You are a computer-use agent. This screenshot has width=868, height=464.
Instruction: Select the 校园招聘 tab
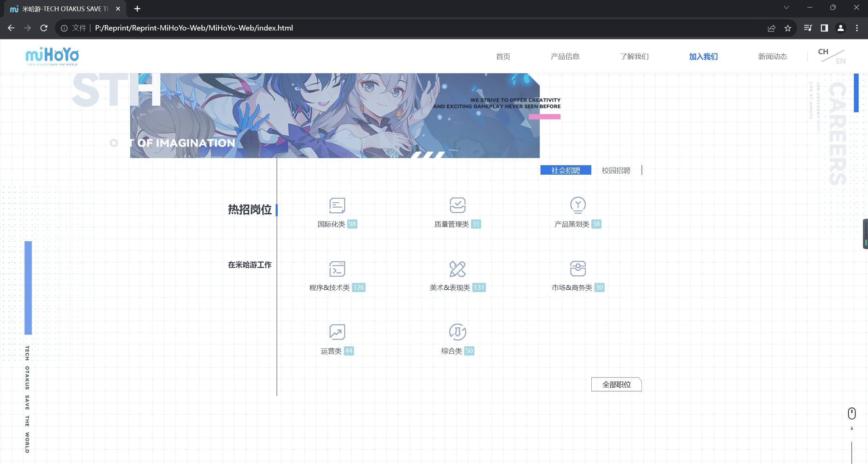tap(616, 170)
